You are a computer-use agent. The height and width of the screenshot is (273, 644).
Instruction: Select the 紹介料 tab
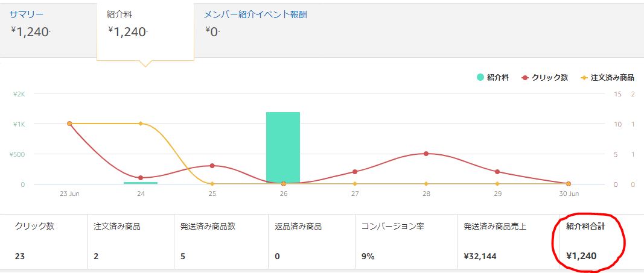[x=119, y=14]
